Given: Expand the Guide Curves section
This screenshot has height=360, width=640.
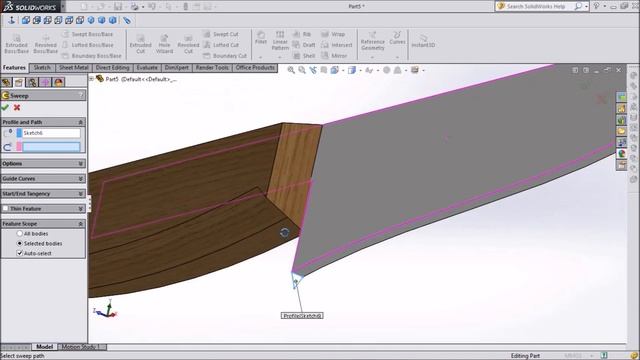Looking at the screenshot, I should click(80, 179).
